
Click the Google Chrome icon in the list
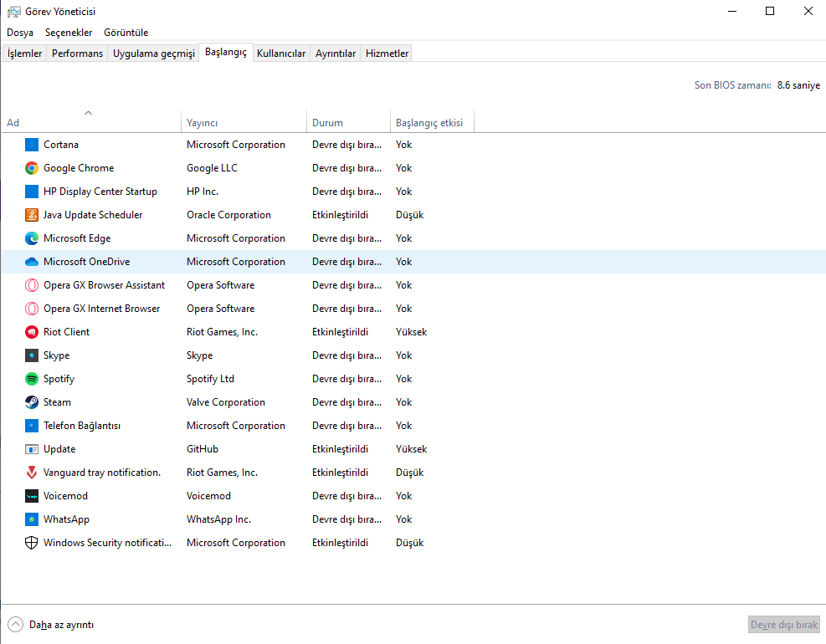32,168
